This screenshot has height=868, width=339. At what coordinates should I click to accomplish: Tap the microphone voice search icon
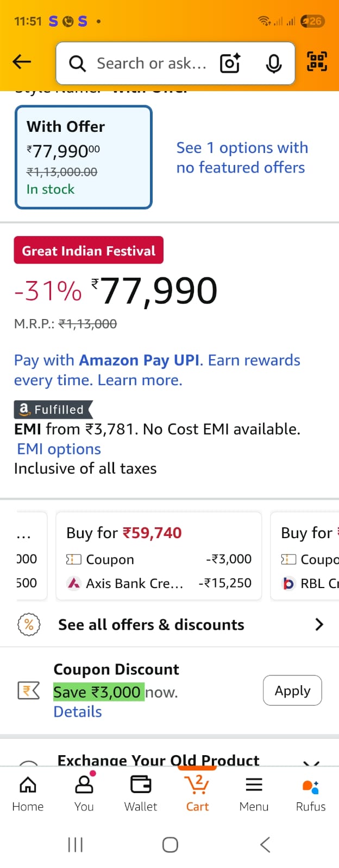pyautogui.click(x=274, y=63)
